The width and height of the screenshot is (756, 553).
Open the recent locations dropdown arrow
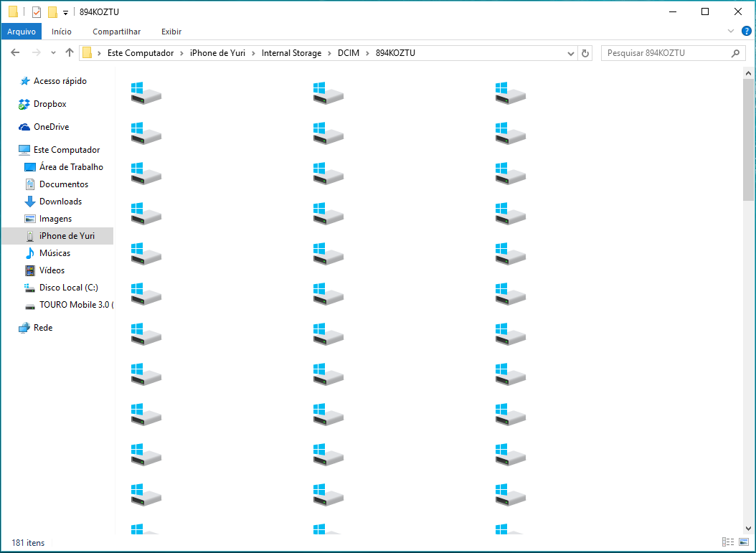click(x=53, y=53)
